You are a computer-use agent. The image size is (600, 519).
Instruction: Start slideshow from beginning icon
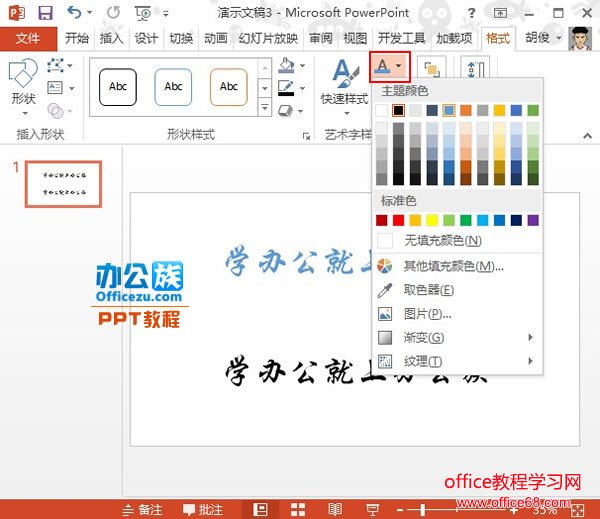pos(143,13)
